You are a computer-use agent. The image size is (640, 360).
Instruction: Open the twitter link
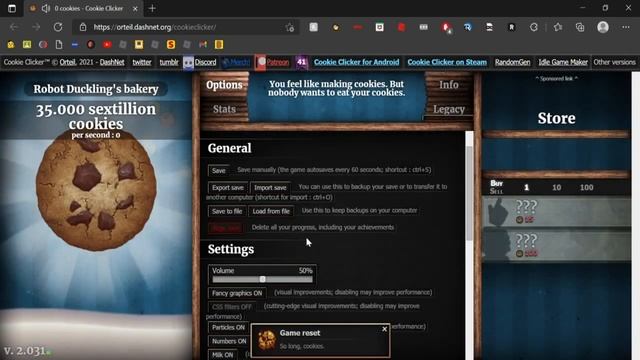pyautogui.click(x=142, y=62)
